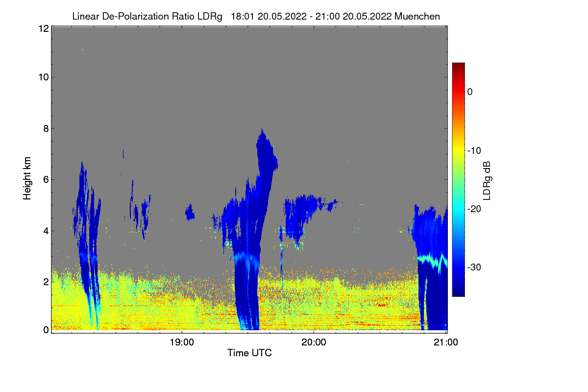Viewport: 588px width, 392px height.
Task: Click the '21:00' time tick label
Action: pos(446,343)
